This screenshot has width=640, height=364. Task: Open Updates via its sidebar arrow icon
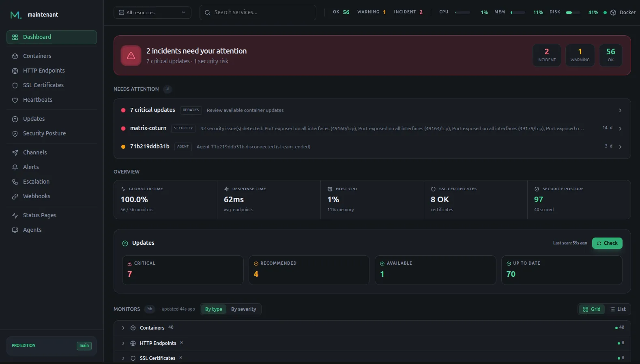(15, 119)
